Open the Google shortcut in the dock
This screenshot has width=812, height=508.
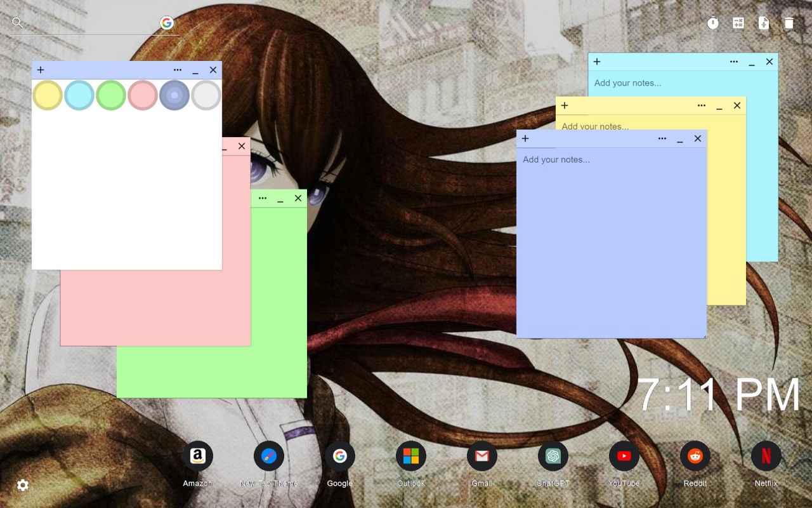[x=340, y=456]
